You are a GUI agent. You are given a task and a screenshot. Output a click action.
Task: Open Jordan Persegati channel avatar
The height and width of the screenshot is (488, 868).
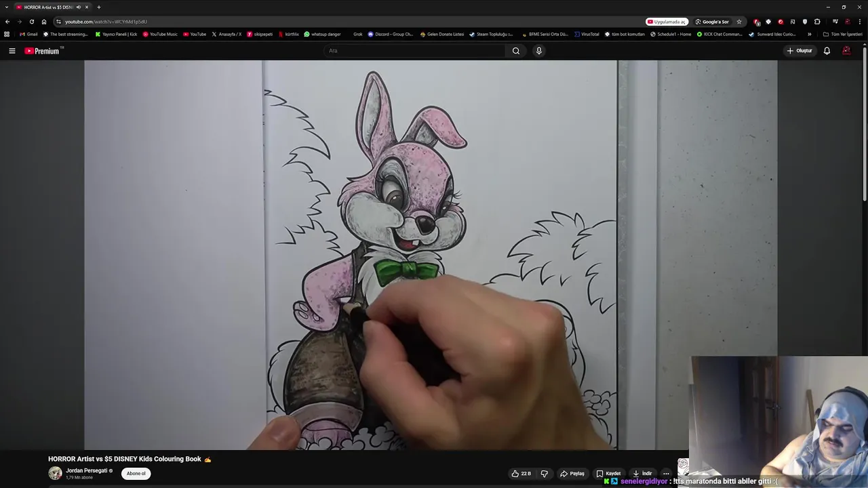55,474
